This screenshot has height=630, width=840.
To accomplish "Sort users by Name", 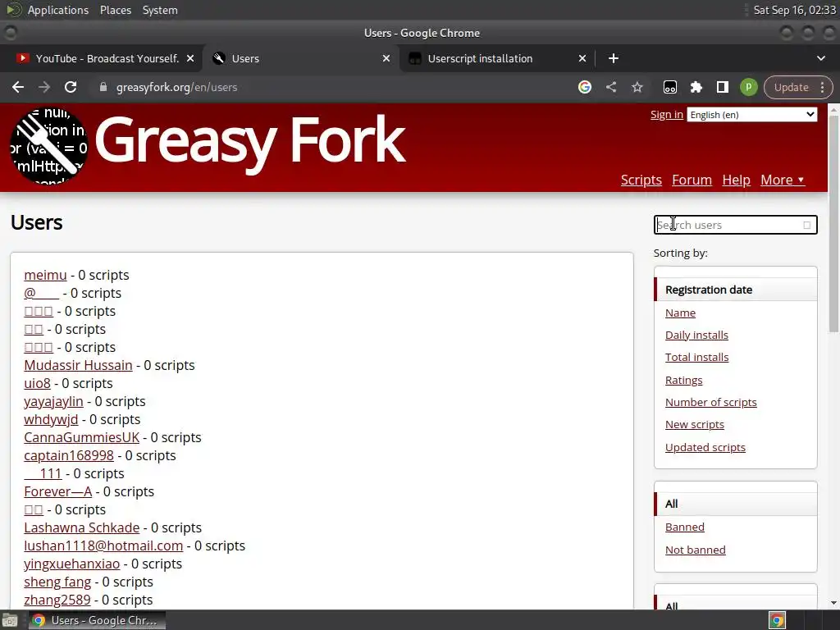I will 680,313.
